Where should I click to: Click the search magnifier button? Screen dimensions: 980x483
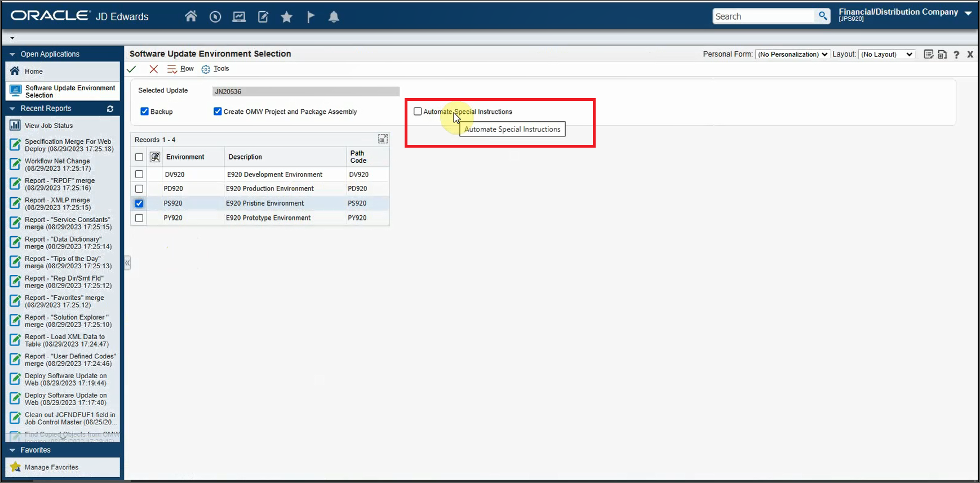(x=823, y=16)
